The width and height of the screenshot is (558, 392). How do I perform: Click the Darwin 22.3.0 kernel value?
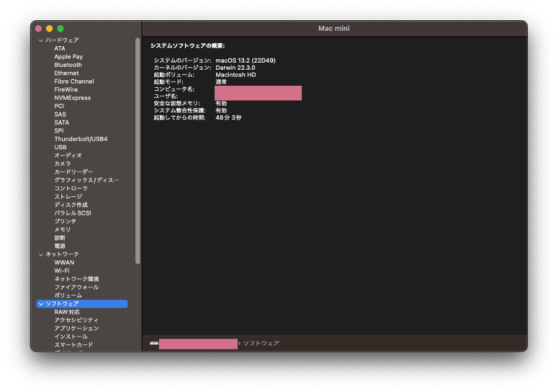(x=235, y=68)
